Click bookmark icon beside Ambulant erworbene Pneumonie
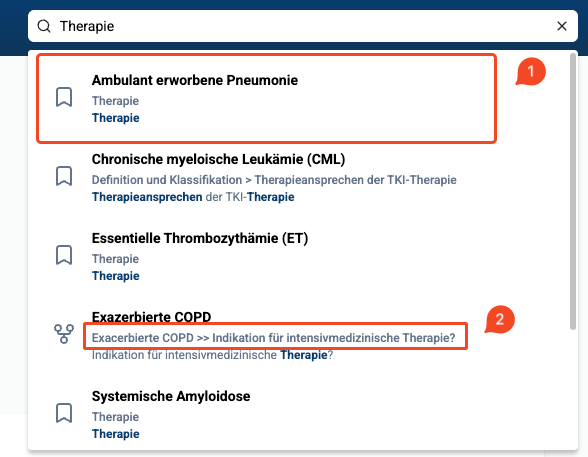 (64, 97)
